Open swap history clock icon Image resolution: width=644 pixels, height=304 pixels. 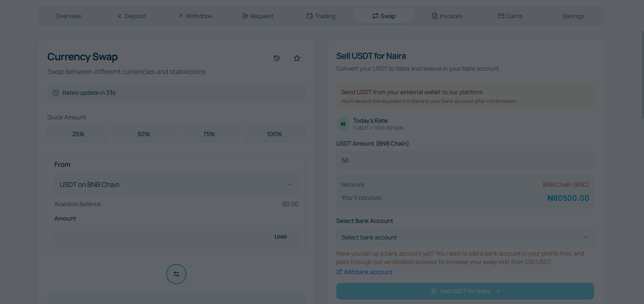[277, 58]
